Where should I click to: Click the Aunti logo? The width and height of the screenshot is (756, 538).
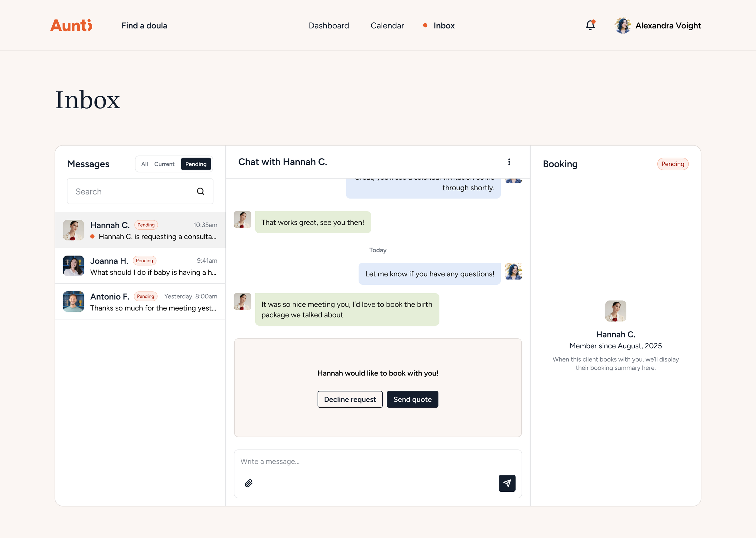(x=71, y=25)
